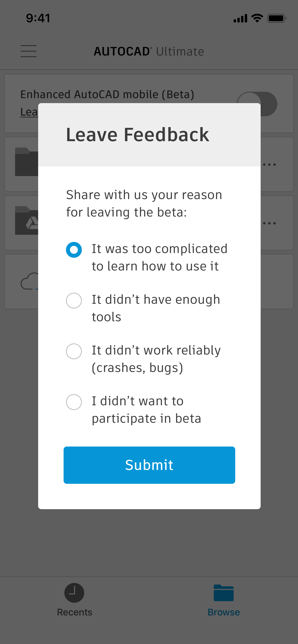Submit the feedback form
Viewport: 298px width, 644px height.
point(149,465)
